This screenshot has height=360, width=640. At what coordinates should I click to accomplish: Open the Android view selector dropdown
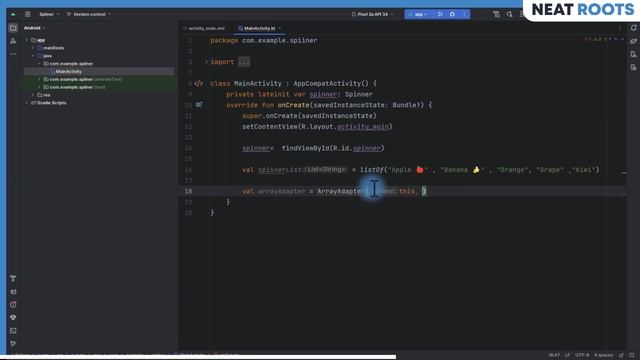coord(34,28)
